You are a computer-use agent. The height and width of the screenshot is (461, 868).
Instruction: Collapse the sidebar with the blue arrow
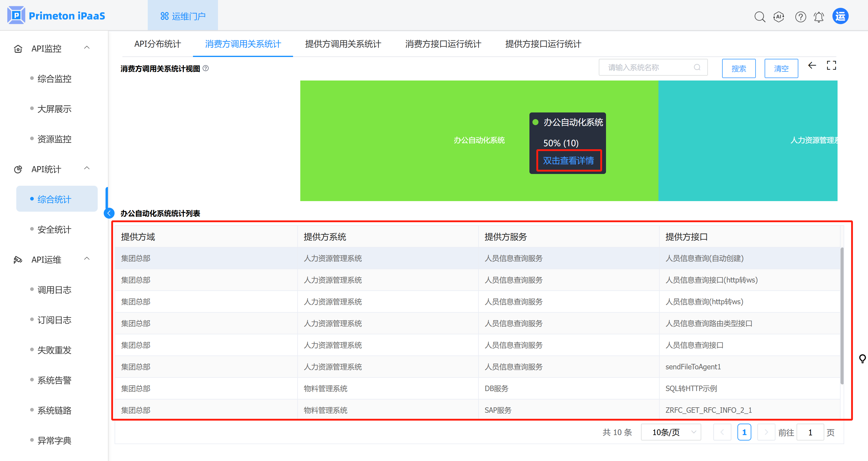pyautogui.click(x=109, y=213)
